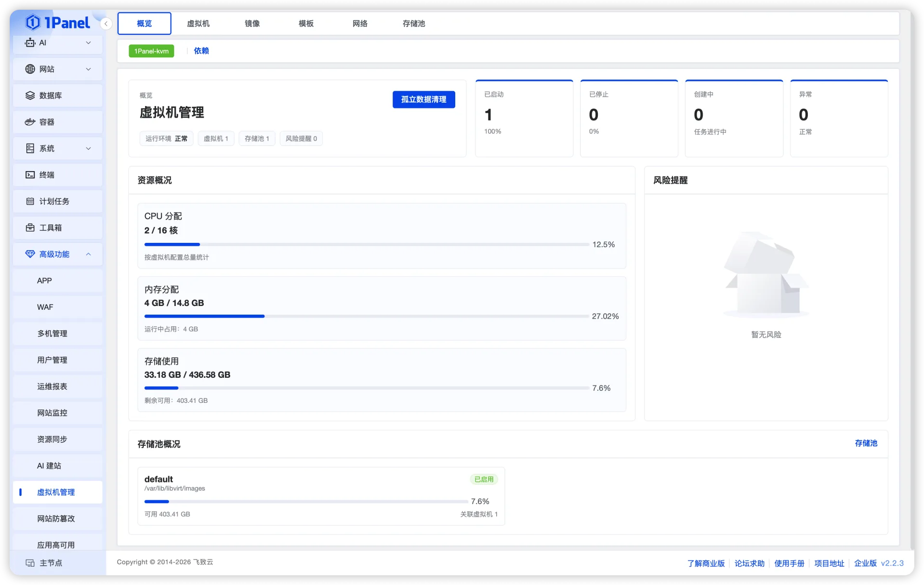Image resolution: width=924 pixels, height=585 pixels.
Task: Click the default pool usage bar
Action: [306, 502]
